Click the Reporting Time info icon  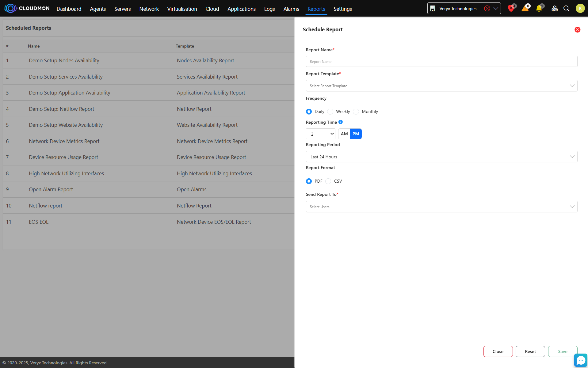[x=341, y=122]
